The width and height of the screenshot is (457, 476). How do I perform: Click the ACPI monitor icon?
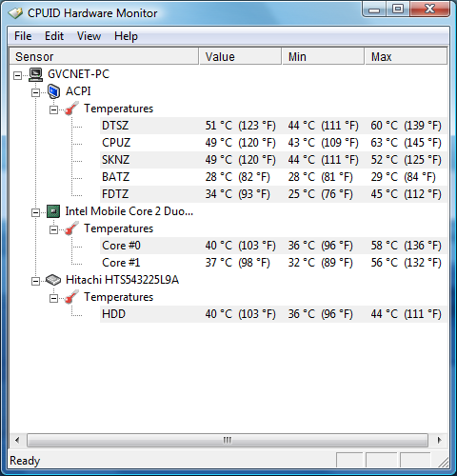(53, 91)
